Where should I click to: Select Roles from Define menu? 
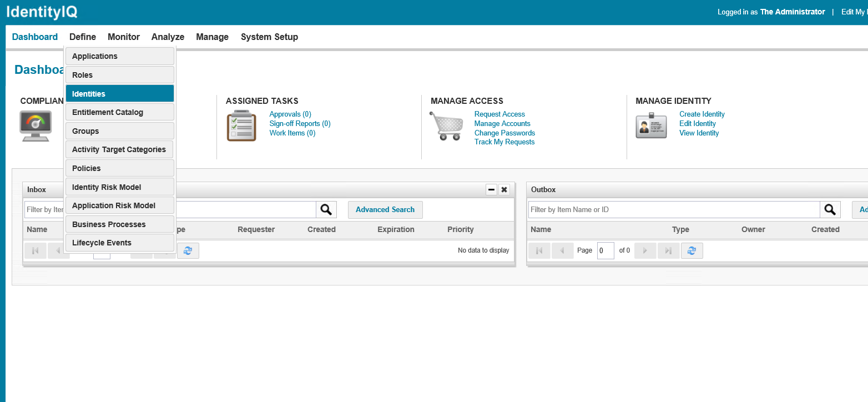pos(120,75)
